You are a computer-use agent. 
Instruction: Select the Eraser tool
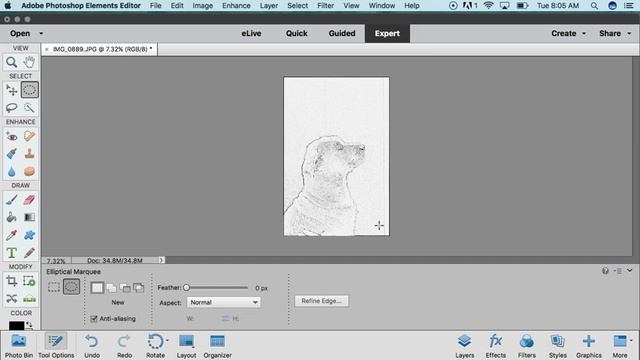[29, 200]
